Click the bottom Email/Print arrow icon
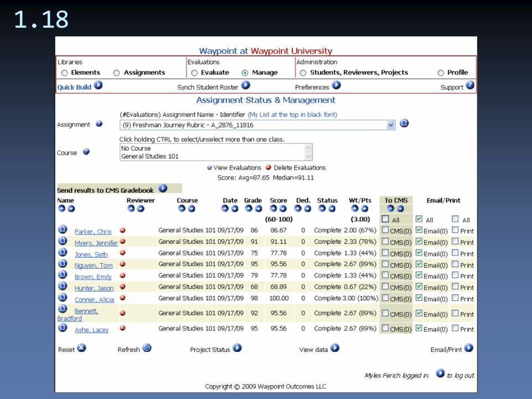The width and height of the screenshot is (532, 399). tap(469, 348)
